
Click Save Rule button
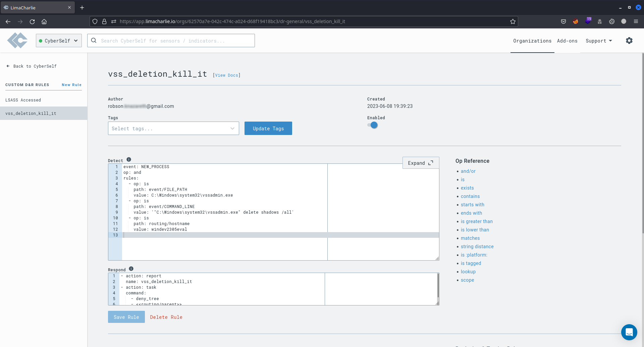(x=126, y=317)
